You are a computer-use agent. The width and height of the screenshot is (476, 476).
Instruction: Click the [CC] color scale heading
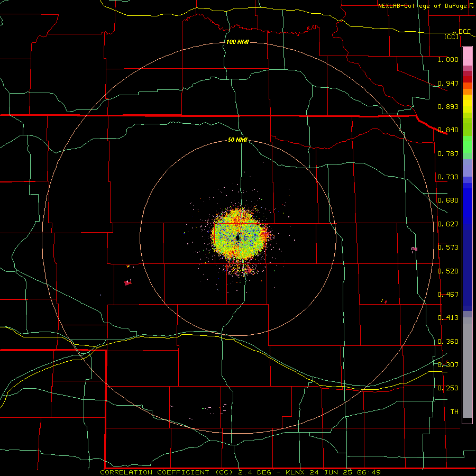click(x=452, y=36)
